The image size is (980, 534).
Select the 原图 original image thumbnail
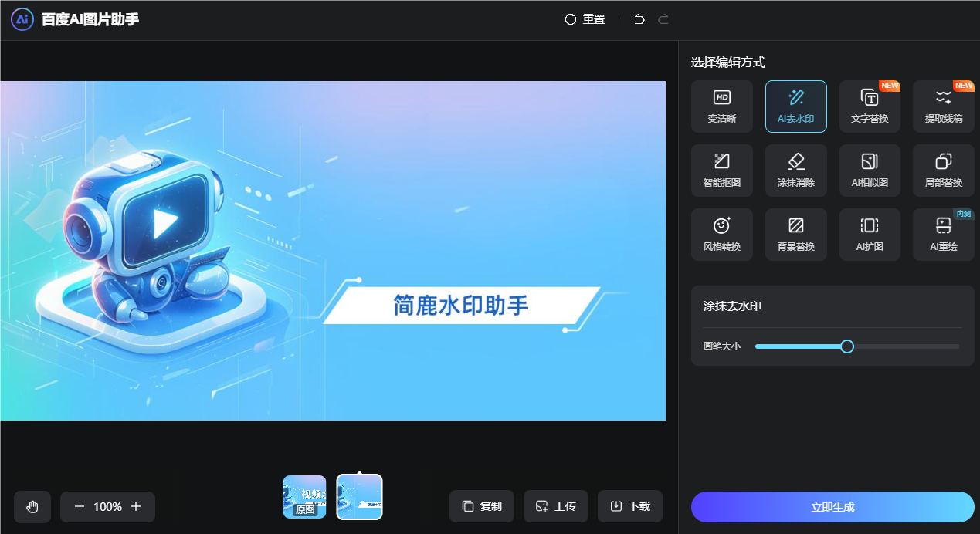[304, 497]
